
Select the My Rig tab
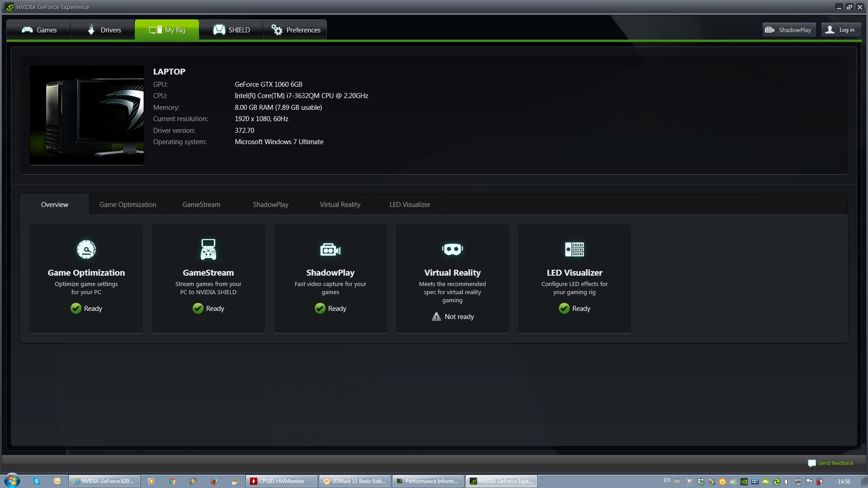click(167, 30)
